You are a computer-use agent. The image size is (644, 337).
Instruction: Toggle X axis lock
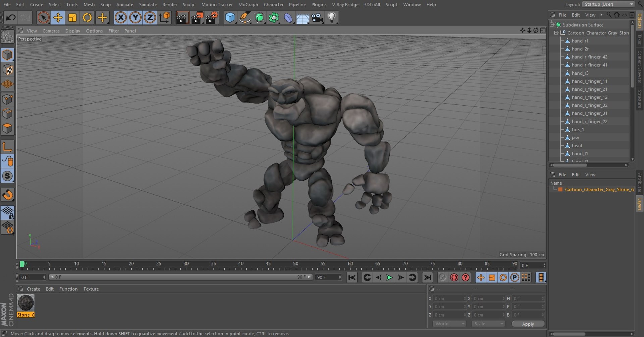tap(121, 17)
